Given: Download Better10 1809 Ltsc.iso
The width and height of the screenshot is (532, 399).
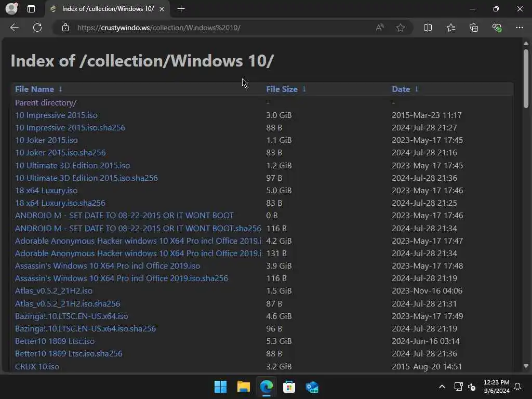Looking at the screenshot, I should pyautogui.click(x=55, y=341).
